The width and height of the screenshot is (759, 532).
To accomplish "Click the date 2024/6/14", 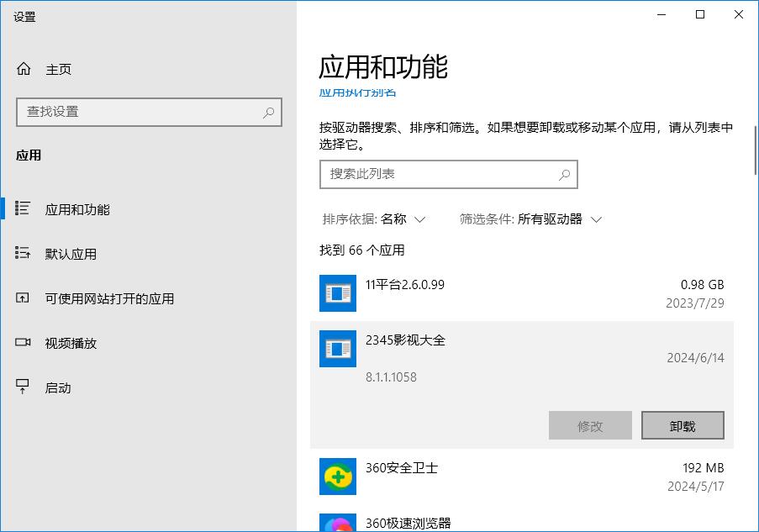I will (696, 358).
